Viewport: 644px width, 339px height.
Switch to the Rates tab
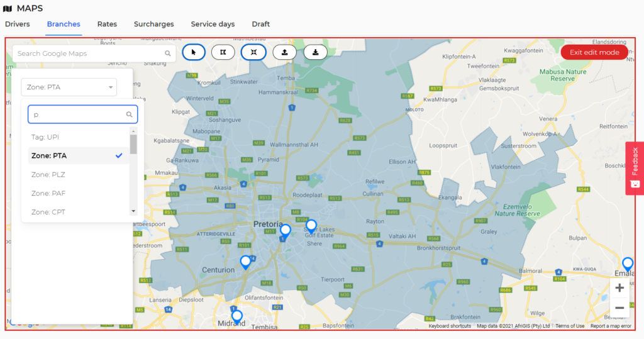(x=107, y=25)
